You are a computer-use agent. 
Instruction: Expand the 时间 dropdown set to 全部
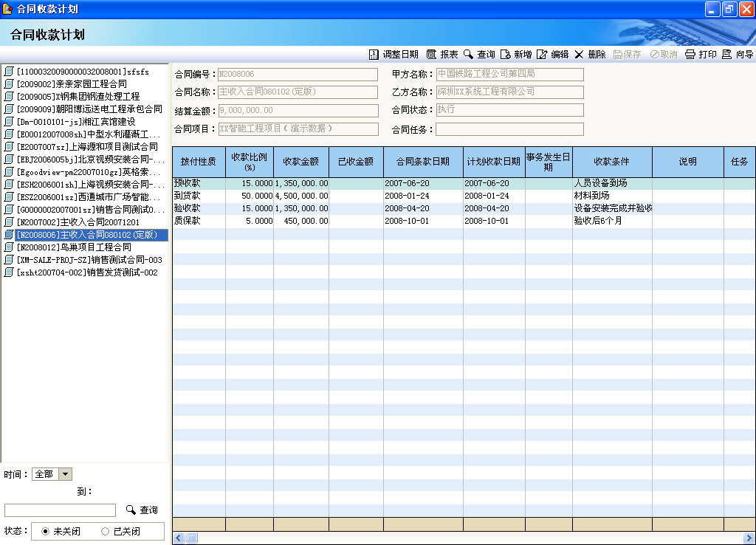click(x=65, y=474)
